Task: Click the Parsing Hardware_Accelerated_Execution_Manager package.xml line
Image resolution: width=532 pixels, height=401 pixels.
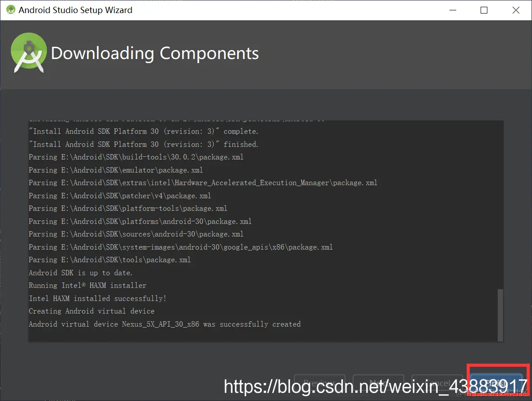Action: click(203, 183)
